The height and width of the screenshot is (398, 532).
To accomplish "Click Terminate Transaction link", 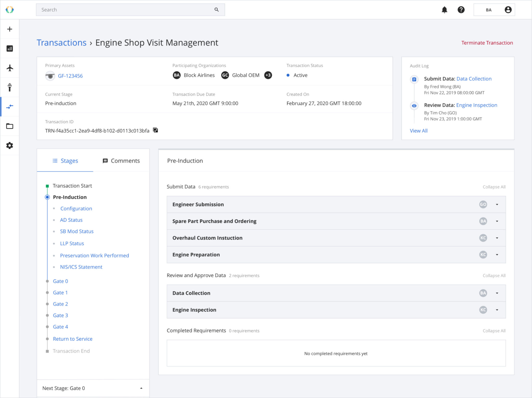I will tap(487, 43).
